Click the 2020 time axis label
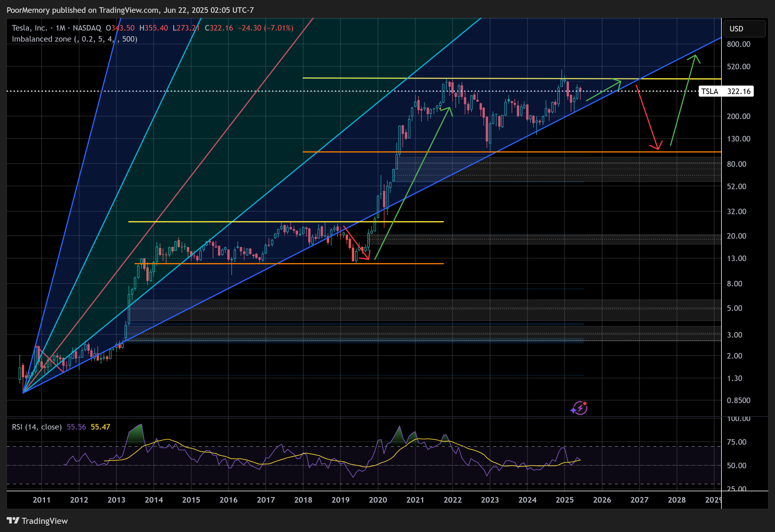The height and width of the screenshot is (532, 775). 378,500
